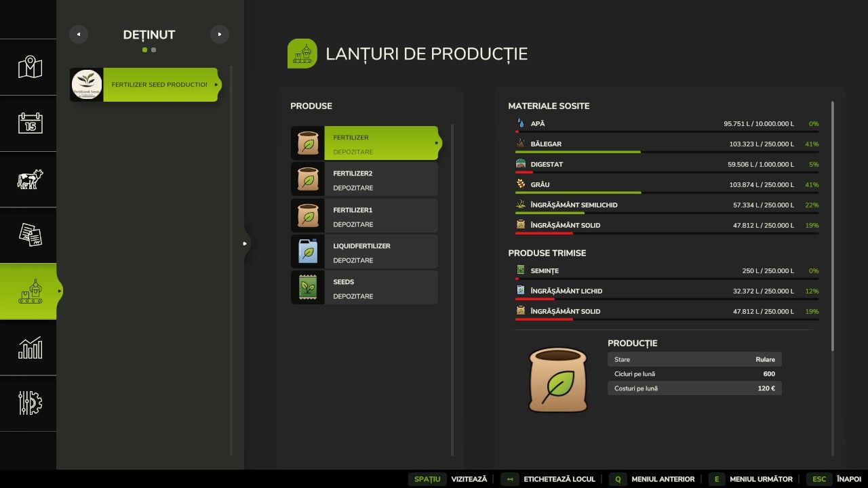
Task: Go to previous category with left arrow
Action: coord(79,35)
